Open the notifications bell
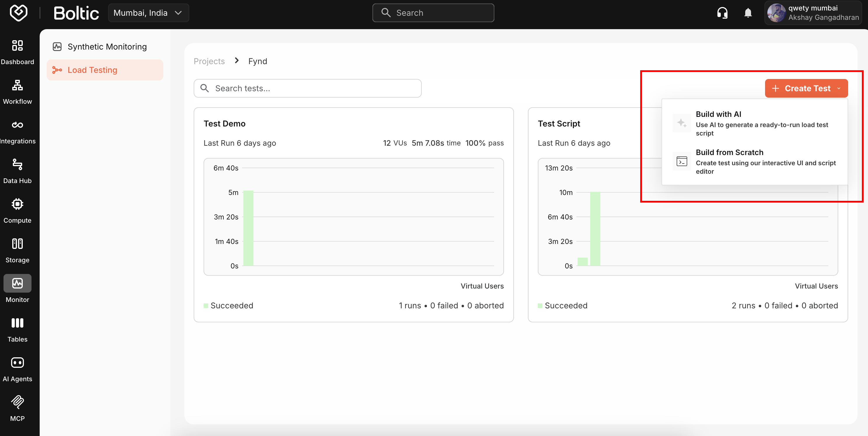Viewport: 868px width, 436px height. pyautogui.click(x=748, y=13)
